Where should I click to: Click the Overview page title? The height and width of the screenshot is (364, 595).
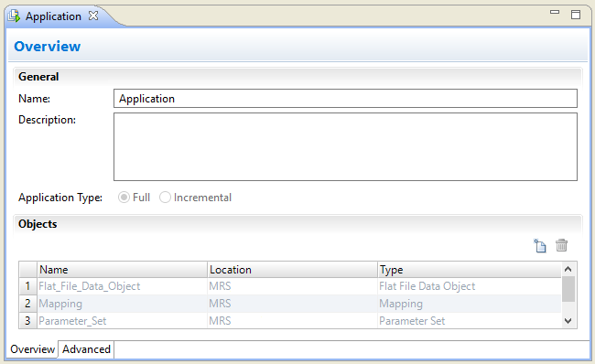[48, 47]
